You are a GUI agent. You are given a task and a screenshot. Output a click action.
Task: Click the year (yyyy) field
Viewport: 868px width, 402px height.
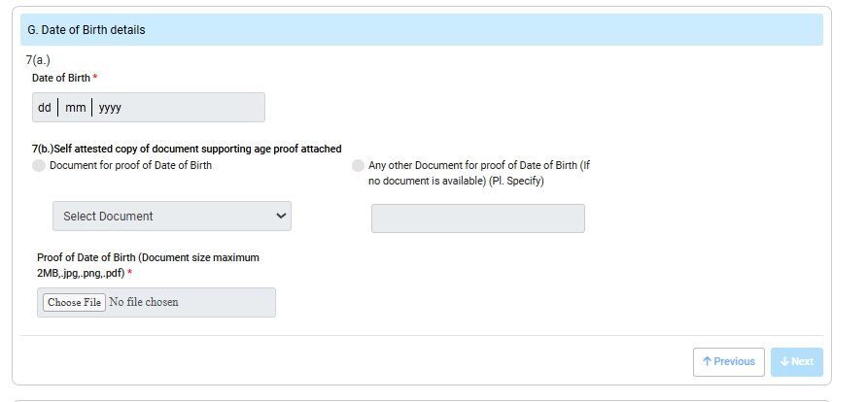pyautogui.click(x=110, y=108)
